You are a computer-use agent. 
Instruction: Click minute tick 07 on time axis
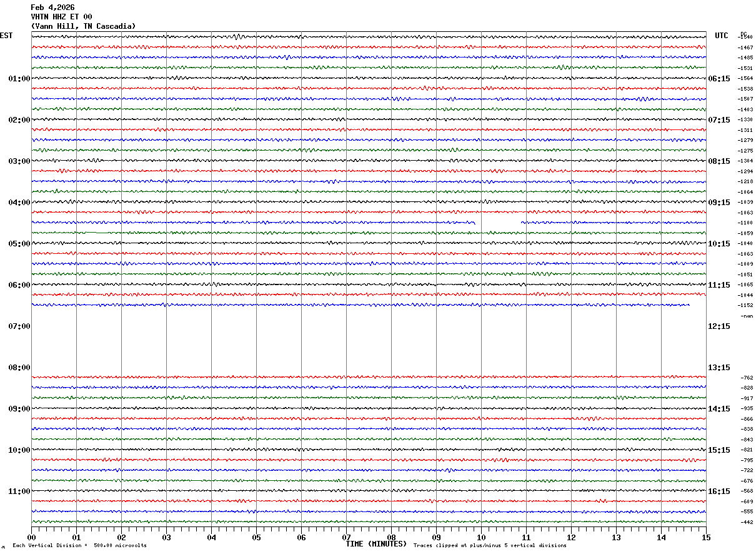pos(346,537)
